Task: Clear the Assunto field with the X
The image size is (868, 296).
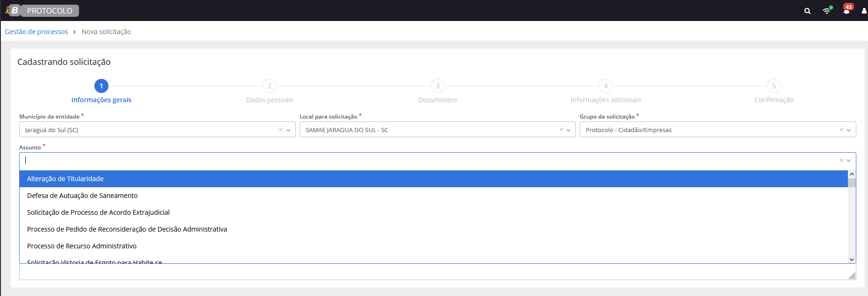Action: [x=841, y=161]
